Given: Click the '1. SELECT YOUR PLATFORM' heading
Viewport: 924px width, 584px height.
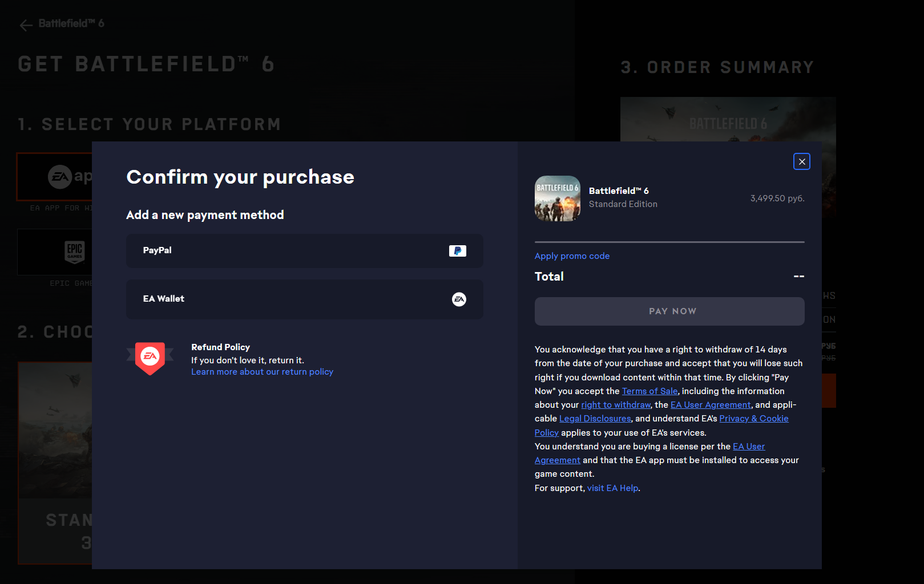Looking at the screenshot, I should [x=150, y=124].
